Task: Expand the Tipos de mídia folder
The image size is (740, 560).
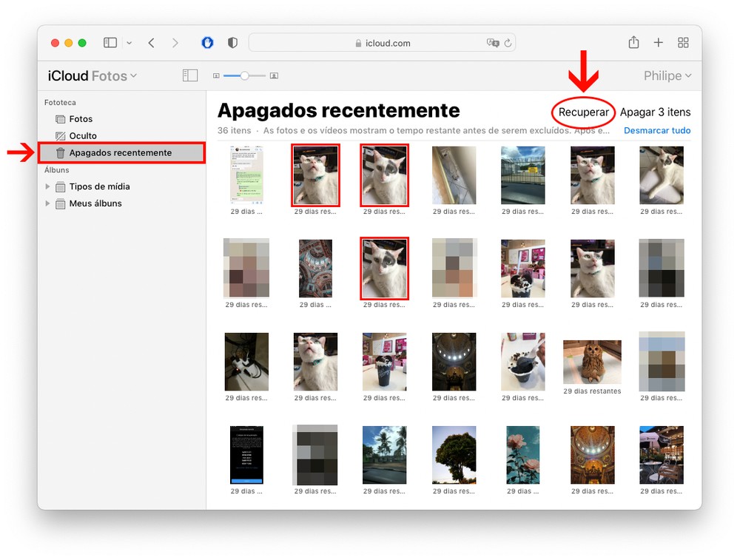Action: pos(48,186)
